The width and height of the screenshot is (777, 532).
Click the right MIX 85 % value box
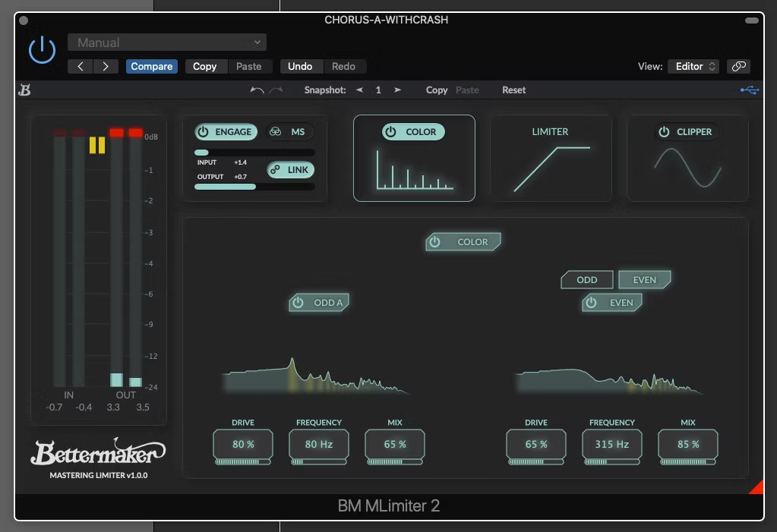click(x=688, y=444)
